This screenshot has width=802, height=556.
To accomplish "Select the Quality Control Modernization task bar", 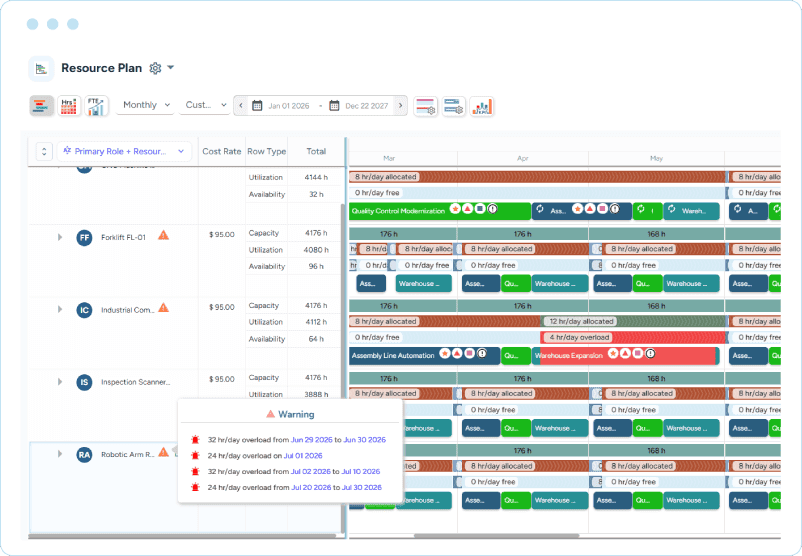I will (440, 211).
